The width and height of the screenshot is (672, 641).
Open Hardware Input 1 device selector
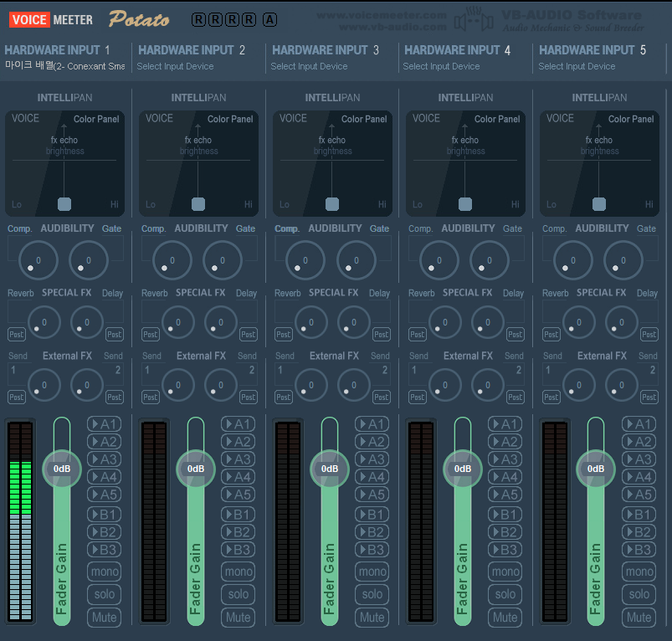tap(64, 66)
